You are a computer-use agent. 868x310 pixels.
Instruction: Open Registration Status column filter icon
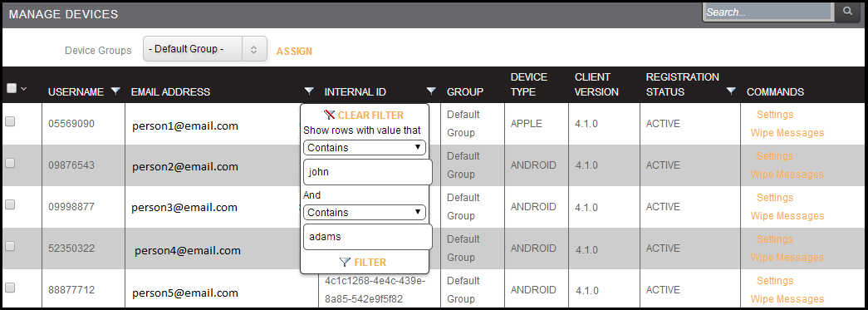coord(731,91)
